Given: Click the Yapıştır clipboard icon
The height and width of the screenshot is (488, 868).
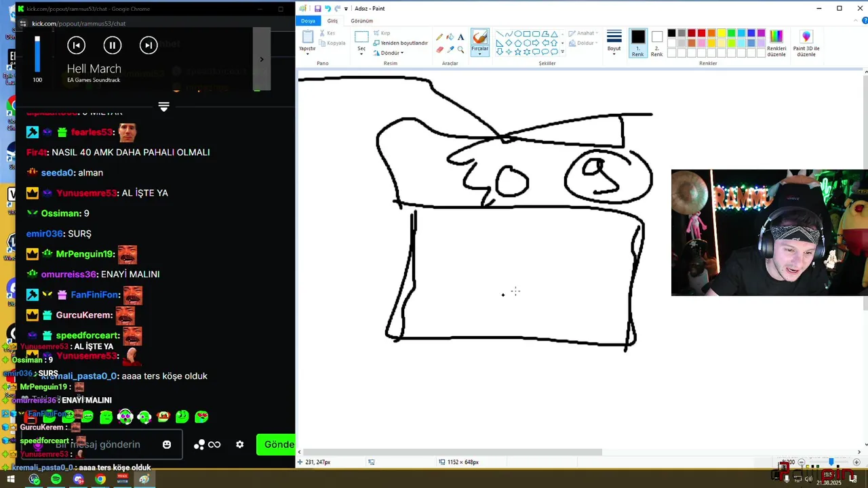Looking at the screenshot, I should tap(308, 37).
